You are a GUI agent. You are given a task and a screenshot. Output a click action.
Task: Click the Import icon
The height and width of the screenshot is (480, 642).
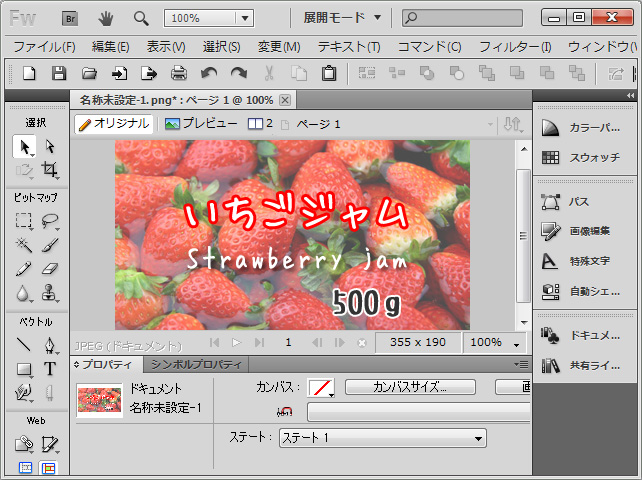pos(119,74)
